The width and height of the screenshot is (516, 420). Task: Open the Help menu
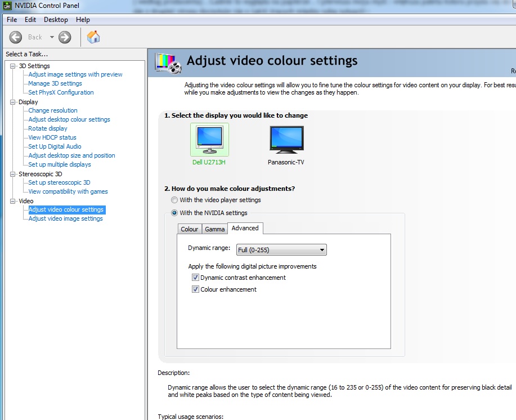coord(83,20)
